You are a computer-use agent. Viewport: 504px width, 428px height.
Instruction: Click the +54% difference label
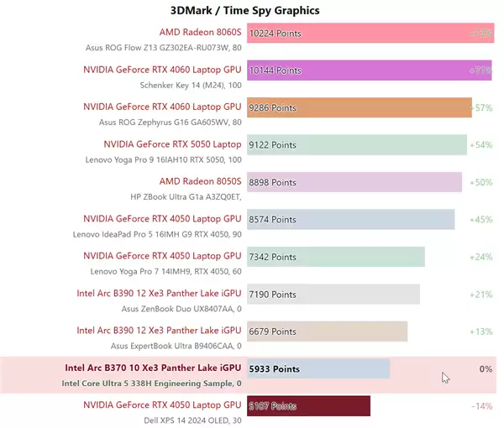[x=480, y=145]
